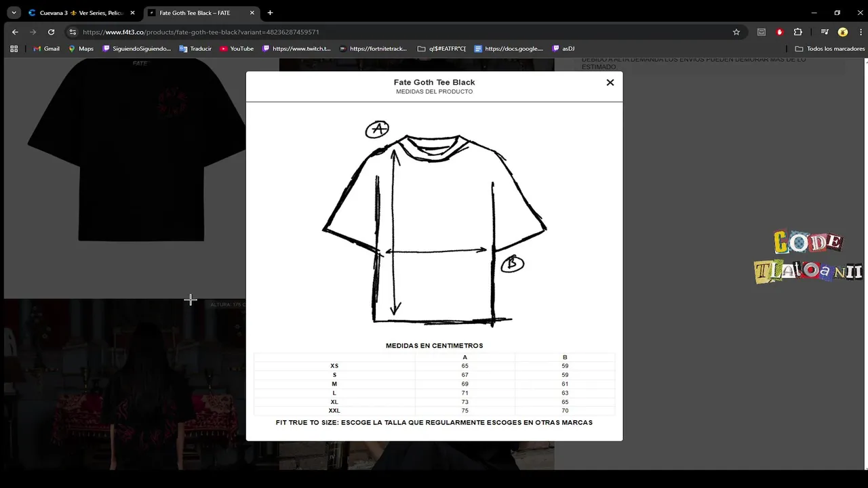This screenshot has height=488, width=868.
Task: Restore down the browser window
Action: click(x=837, y=12)
